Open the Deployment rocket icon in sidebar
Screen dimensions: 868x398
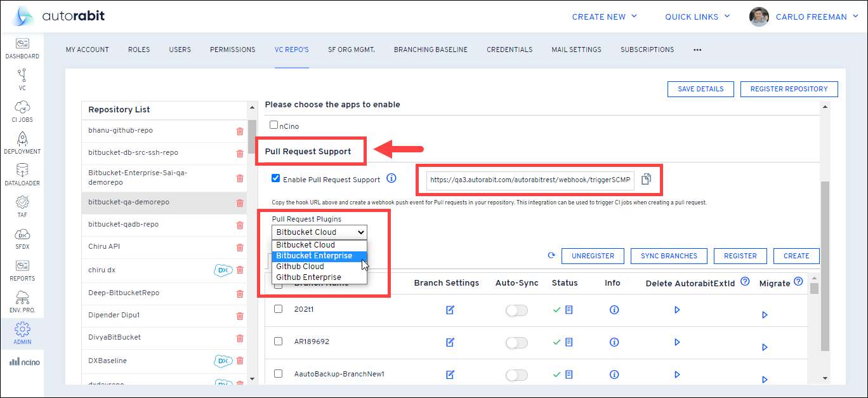[x=22, y=139]
